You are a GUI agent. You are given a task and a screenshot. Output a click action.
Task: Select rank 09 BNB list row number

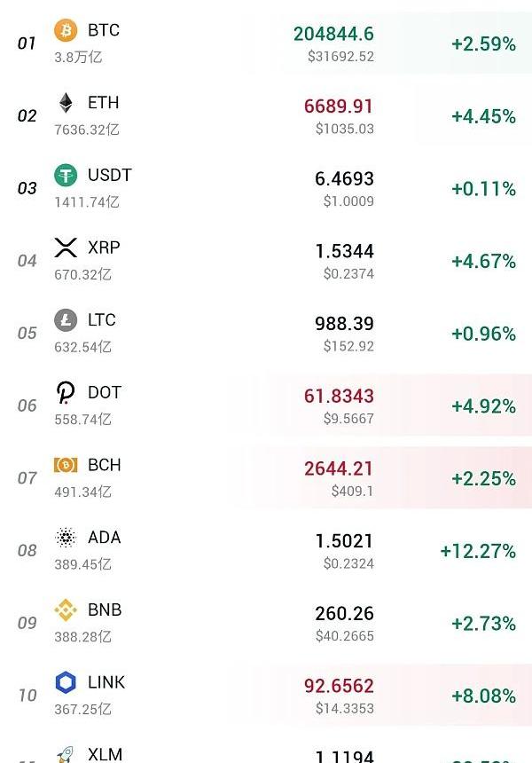click(27, 623)
